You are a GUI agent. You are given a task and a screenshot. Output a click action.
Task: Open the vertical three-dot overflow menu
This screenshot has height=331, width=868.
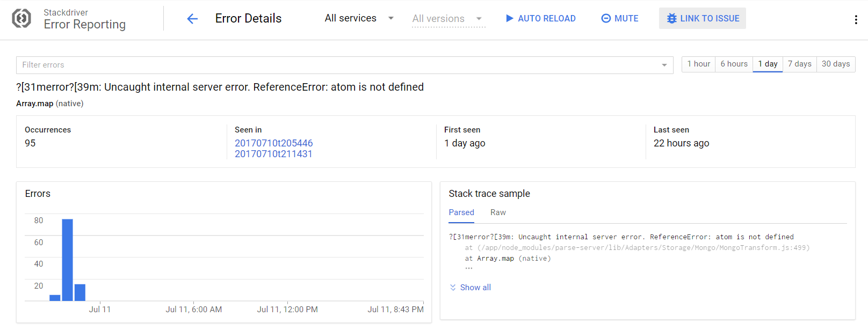[x=856, y=20]
